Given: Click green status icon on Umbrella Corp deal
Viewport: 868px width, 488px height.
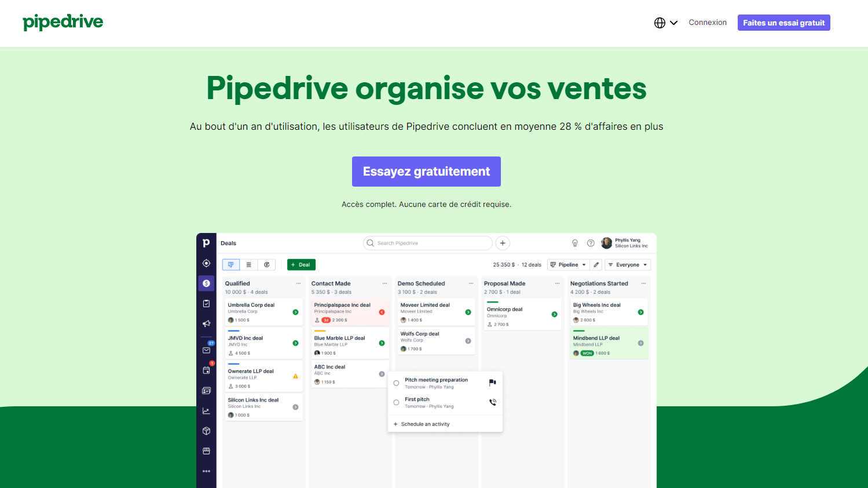Looking at the screenshot, I should click(295, 312).
